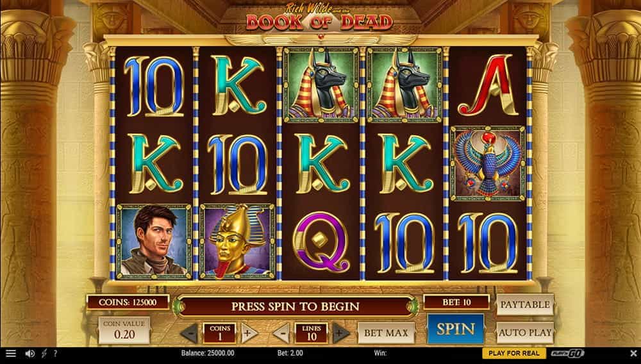The height and width of the screenshot is (364, 641).
Task: Click the Play'n GO logo
Action: [x=568, y=353]
